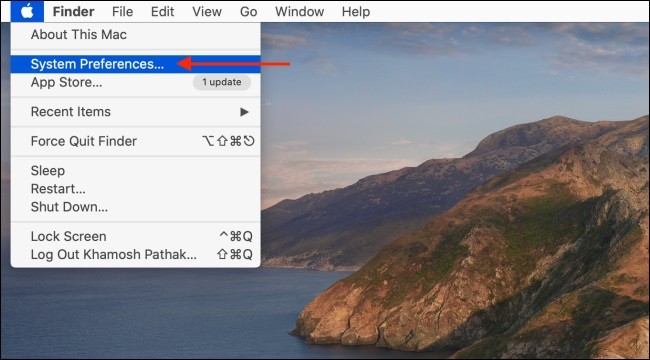Open the Go menu
650x360 pixels.
click(x=248, y=12)
